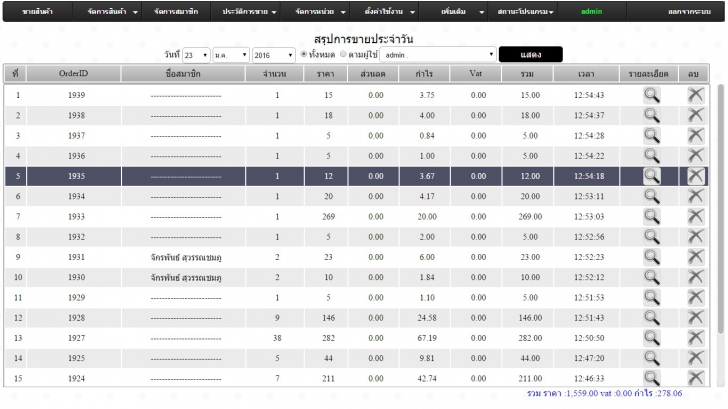The image size is (728, 409).
Task: Delete order 1924 with the X icon
Action: click(x=696, y=377)
